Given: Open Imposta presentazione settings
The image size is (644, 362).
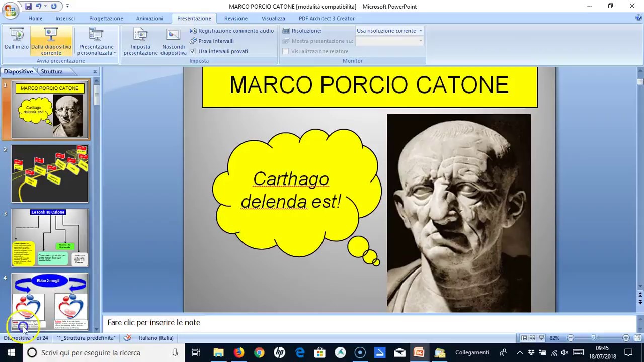Looking at the screenshot, I should [140, 41].
